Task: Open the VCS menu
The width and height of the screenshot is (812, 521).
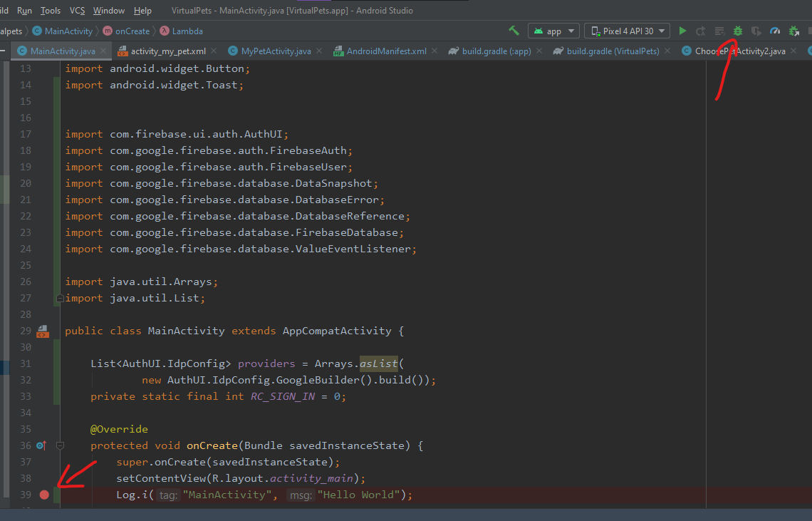Action: tap(77, 11)
